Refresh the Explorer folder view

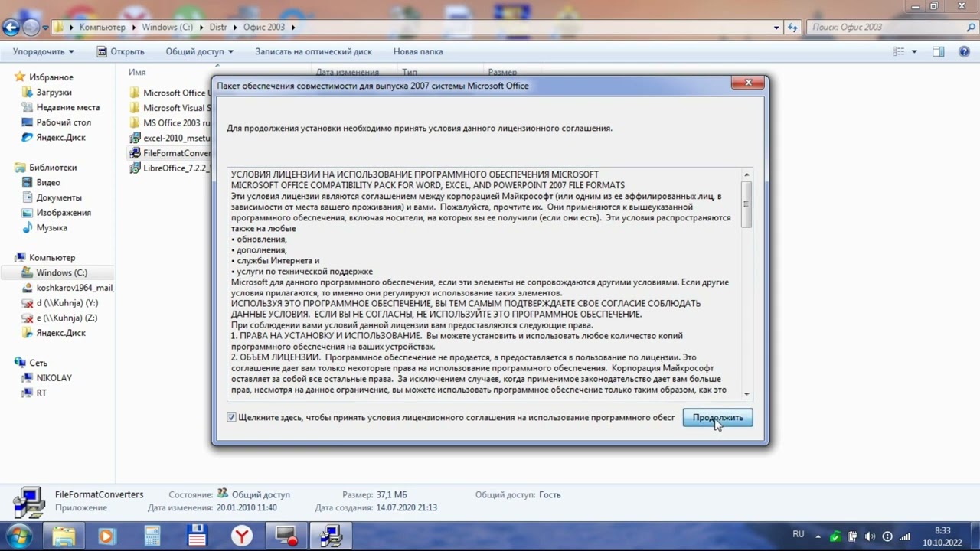pyautogui.click(x=793, y=28)
